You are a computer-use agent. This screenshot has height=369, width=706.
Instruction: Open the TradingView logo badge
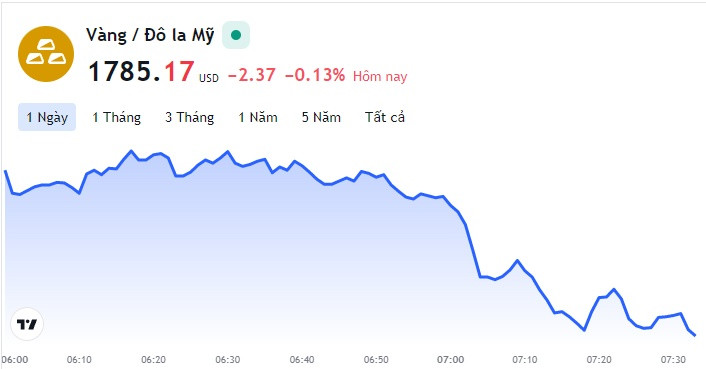(27, 324)
